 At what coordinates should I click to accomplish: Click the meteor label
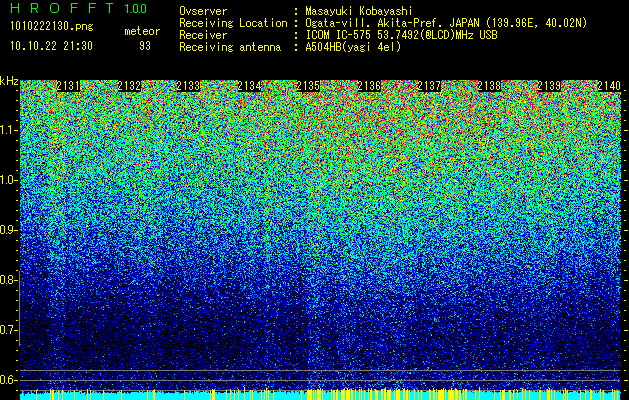(142, 31)
